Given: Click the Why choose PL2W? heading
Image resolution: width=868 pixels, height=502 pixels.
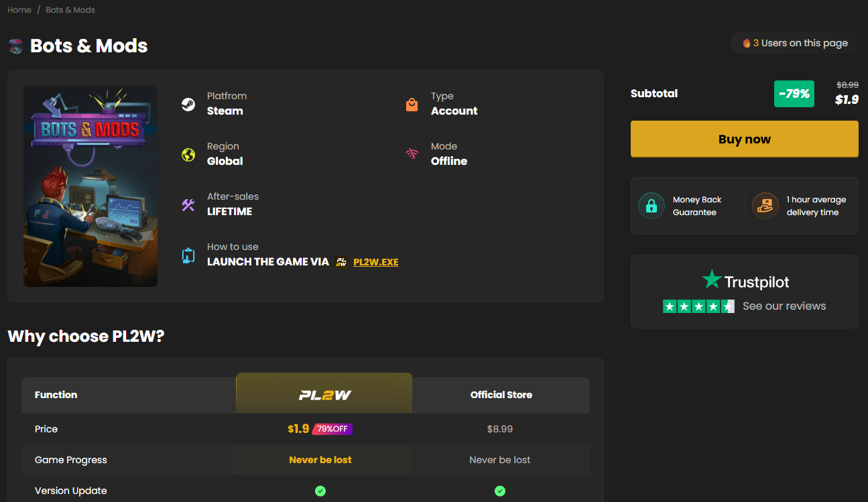Looking at the screenshot, I should click(x=86, y=336).
